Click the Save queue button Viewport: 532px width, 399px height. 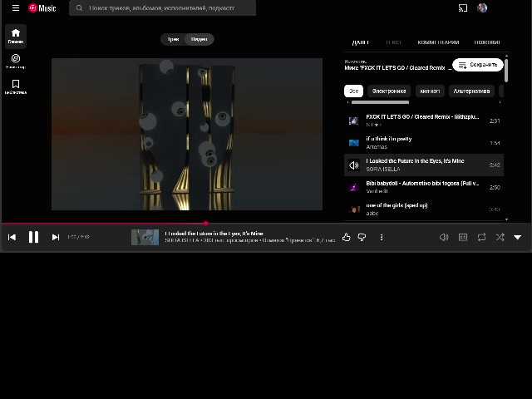click(x=478, y=65)
